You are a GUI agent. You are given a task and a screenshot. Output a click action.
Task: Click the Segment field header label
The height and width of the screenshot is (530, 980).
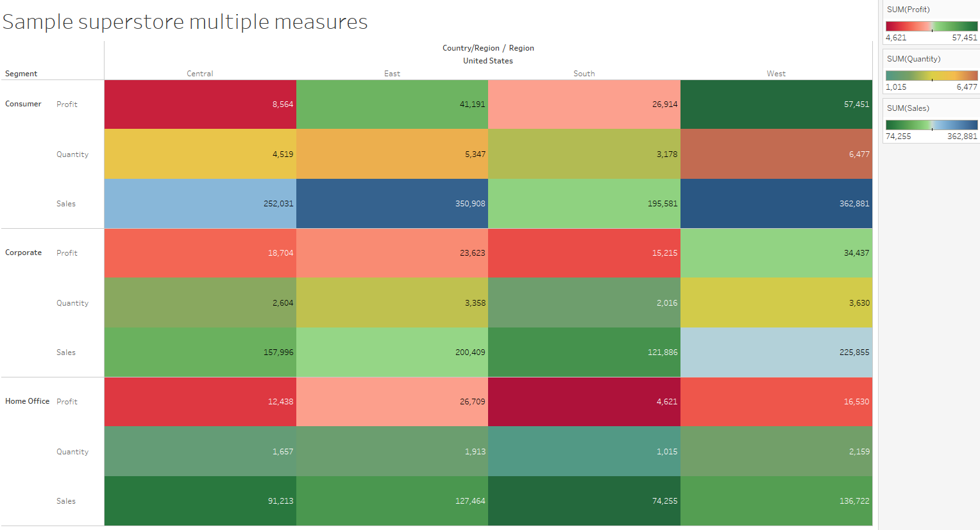pyautogui.click(x=21, y=74)
